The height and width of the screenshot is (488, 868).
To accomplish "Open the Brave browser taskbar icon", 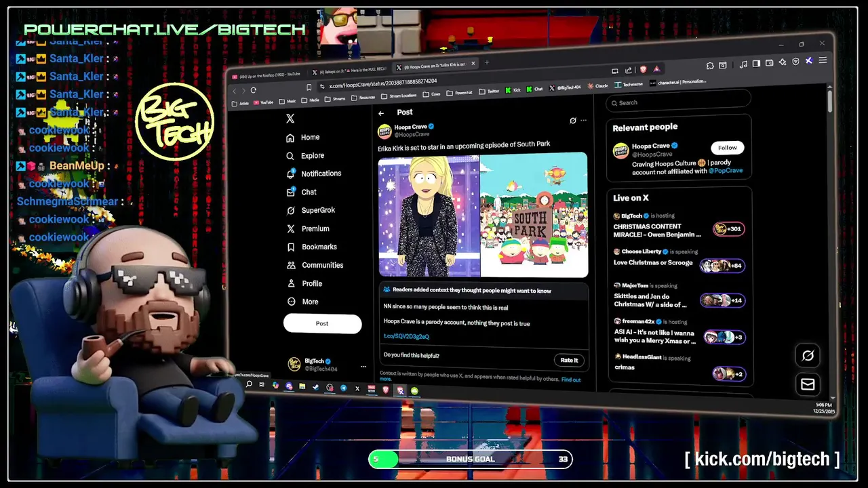I will tap(386, 390).
